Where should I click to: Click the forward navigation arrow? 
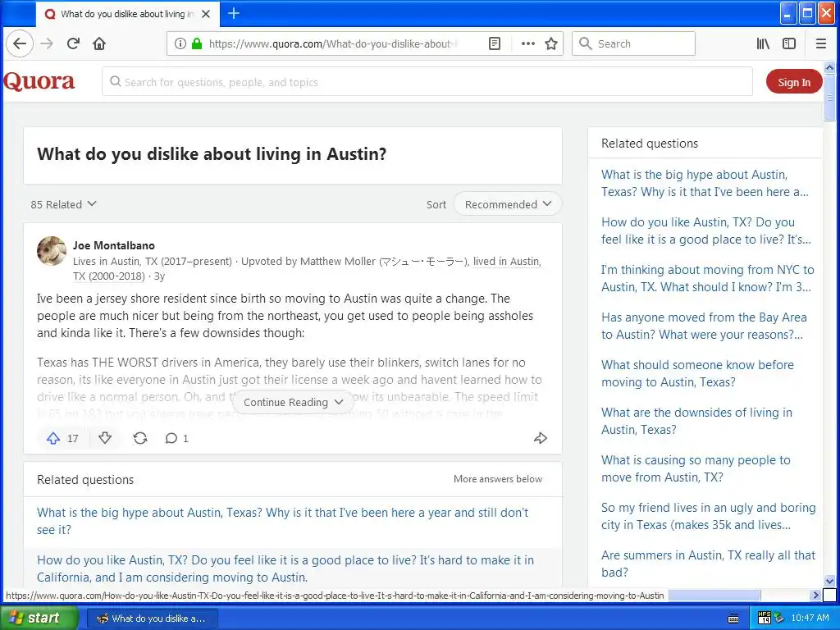click(47, 44)
